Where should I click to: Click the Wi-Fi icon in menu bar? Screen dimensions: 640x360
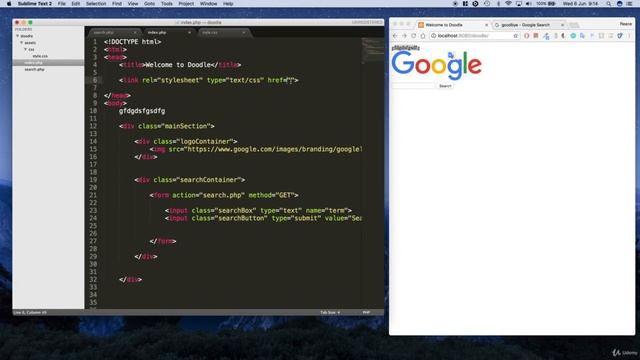point(508,4)
